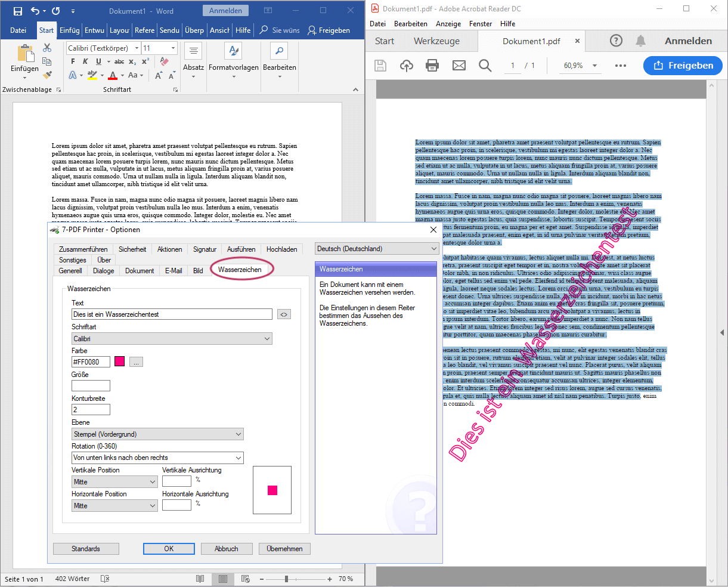Clear all formatting with the eraser icon
This screenshot has height=587, width=728.
point(164,61)
